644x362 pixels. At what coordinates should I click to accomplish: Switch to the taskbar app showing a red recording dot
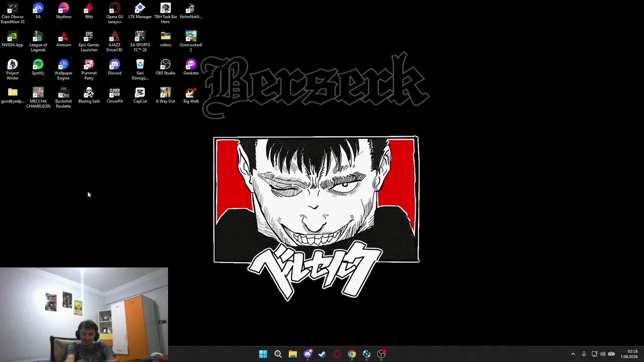[381, 354]
